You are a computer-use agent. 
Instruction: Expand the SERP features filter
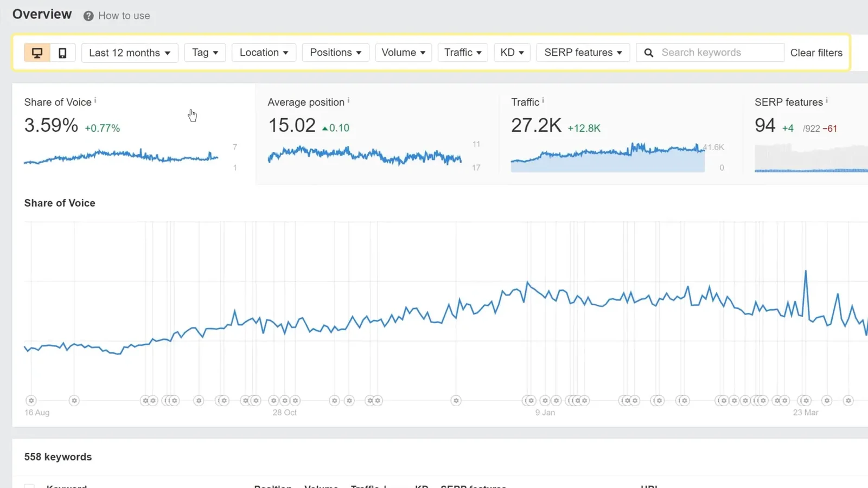pyautogui.click(x=583, y=53)
